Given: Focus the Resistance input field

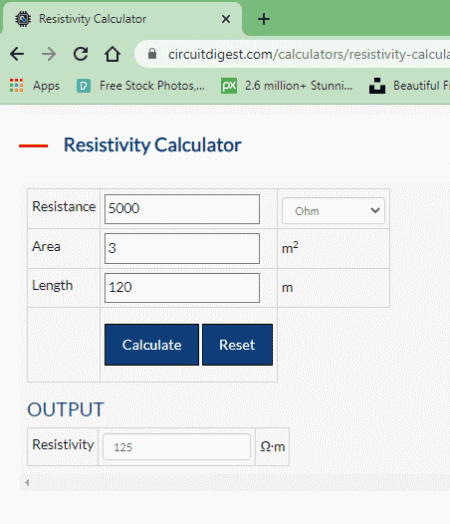Looking at the screenshot, I should tap(182, 209).
